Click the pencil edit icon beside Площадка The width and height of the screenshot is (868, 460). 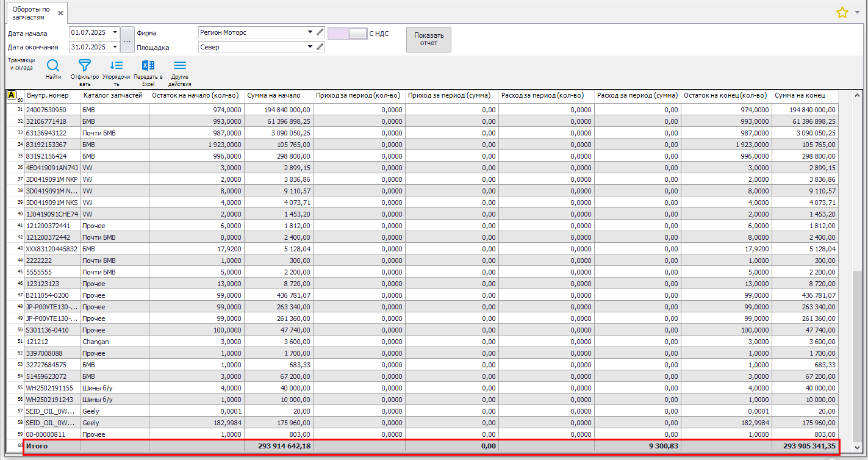coord(320,46)
